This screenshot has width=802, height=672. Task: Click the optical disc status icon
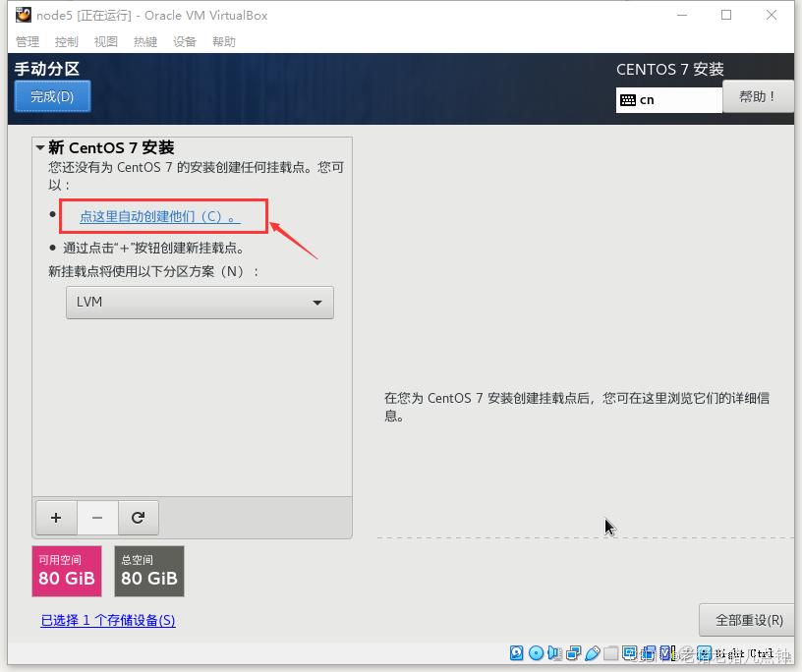click(x=536, y=653)
